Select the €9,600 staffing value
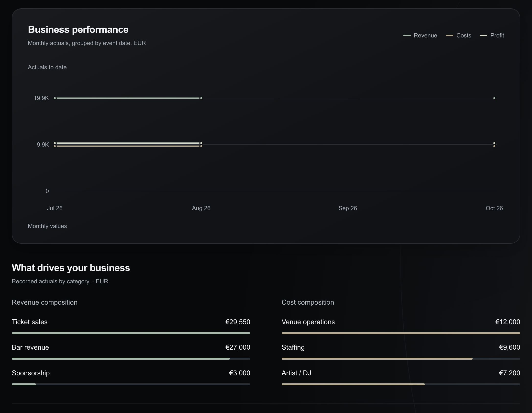Screen dimensions: 532x413 click(x=510, y=347)
